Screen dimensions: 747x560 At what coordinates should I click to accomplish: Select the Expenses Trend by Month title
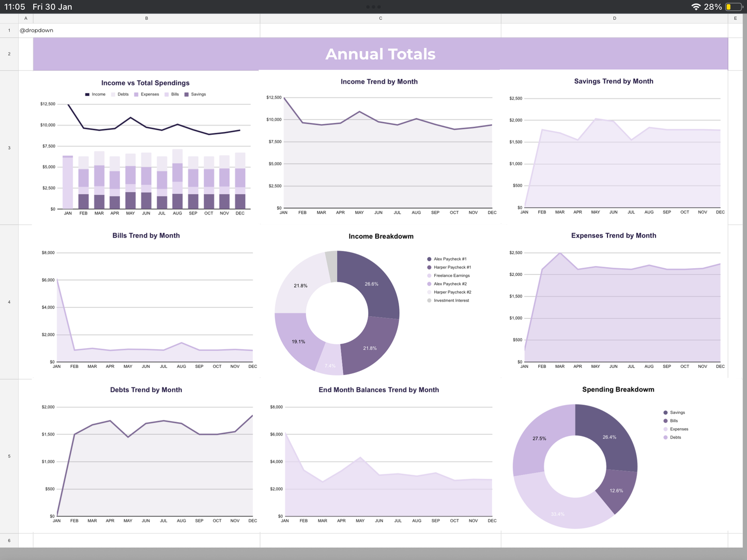point(614,236)
